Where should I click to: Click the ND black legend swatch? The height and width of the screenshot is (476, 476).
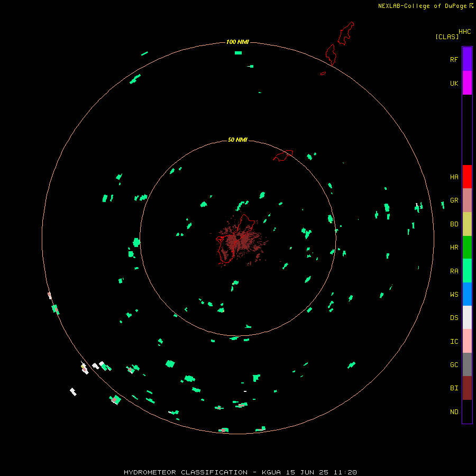467,411
